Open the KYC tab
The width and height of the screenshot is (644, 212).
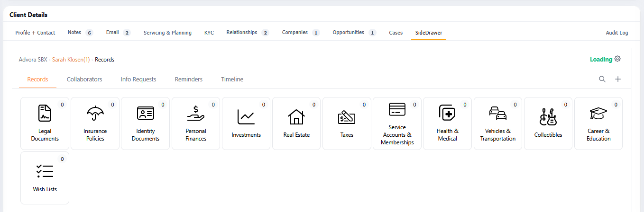click(x=209, y=33)
